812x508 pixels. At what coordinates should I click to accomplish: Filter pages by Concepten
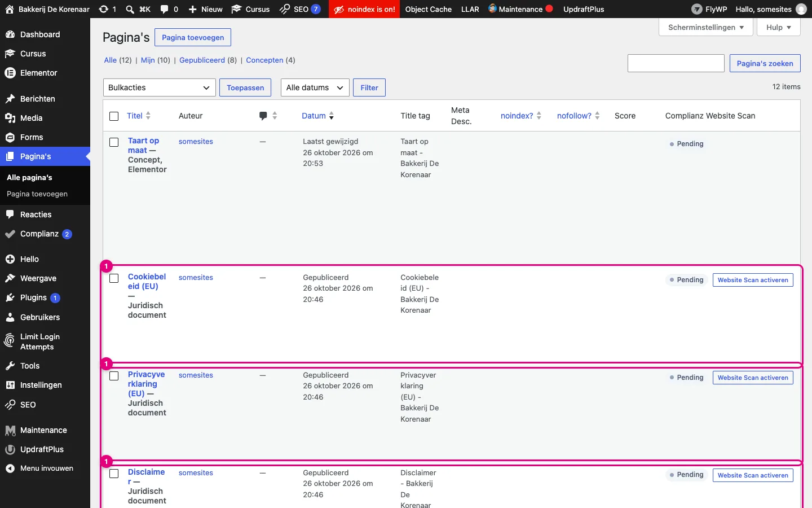tap(264, 60)
